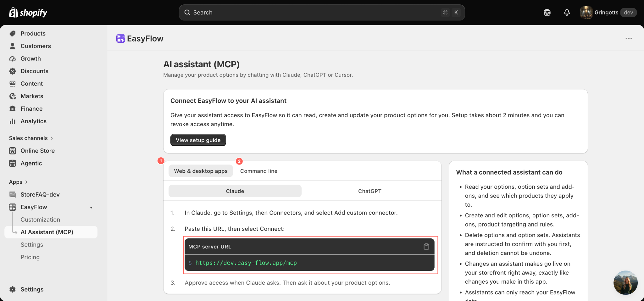This screenshot has height=301, width=644.
Task: Open the Gringotts store account menu
Action: point(608,13)
